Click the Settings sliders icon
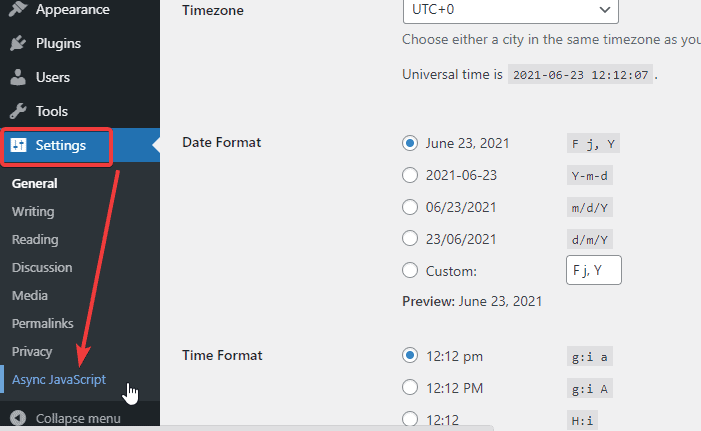This screenshot has height=431, width=701. pyautogui.click(x=18, y=145)
